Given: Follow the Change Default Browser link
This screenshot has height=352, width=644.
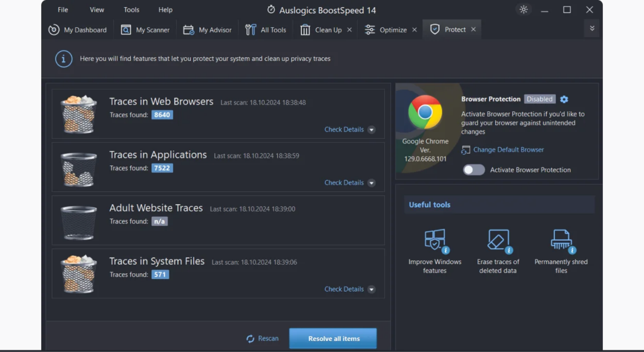Looking at the screenshot, I should tap(508, 150).
